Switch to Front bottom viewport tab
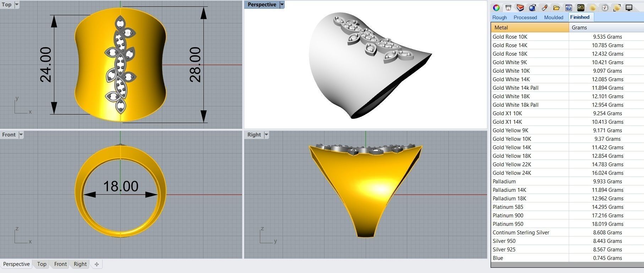This screenshot has width=644, height=273. (60, 264)
